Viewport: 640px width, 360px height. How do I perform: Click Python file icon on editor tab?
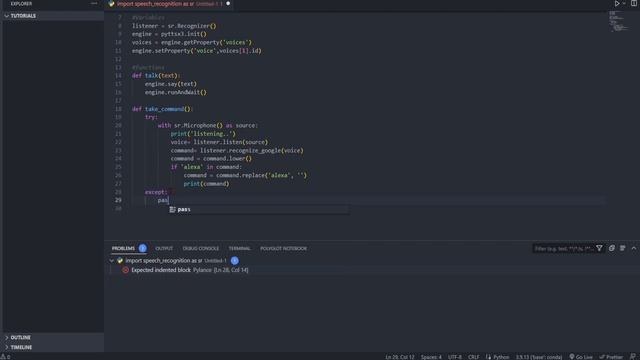click(x=111, y=4)
